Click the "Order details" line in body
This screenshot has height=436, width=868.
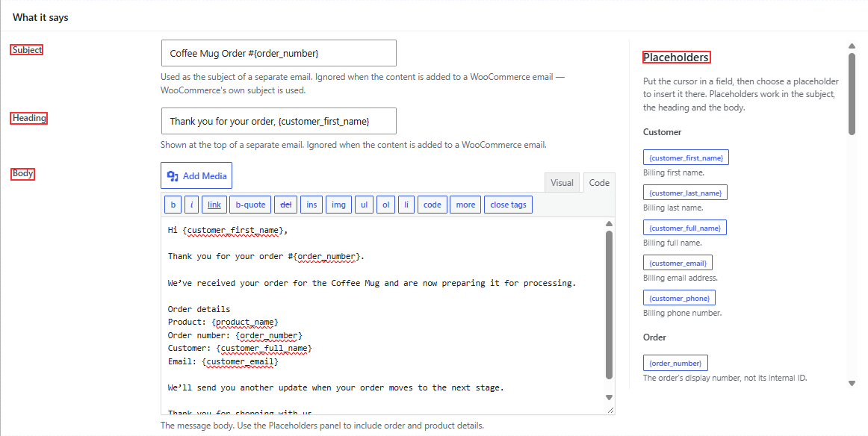pyautogui.click(x=199, y=309)
